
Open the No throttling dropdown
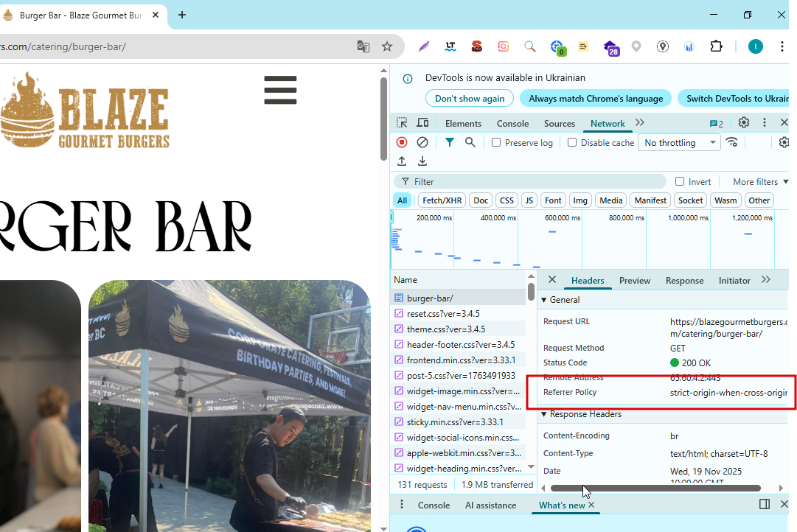point(680,143)
